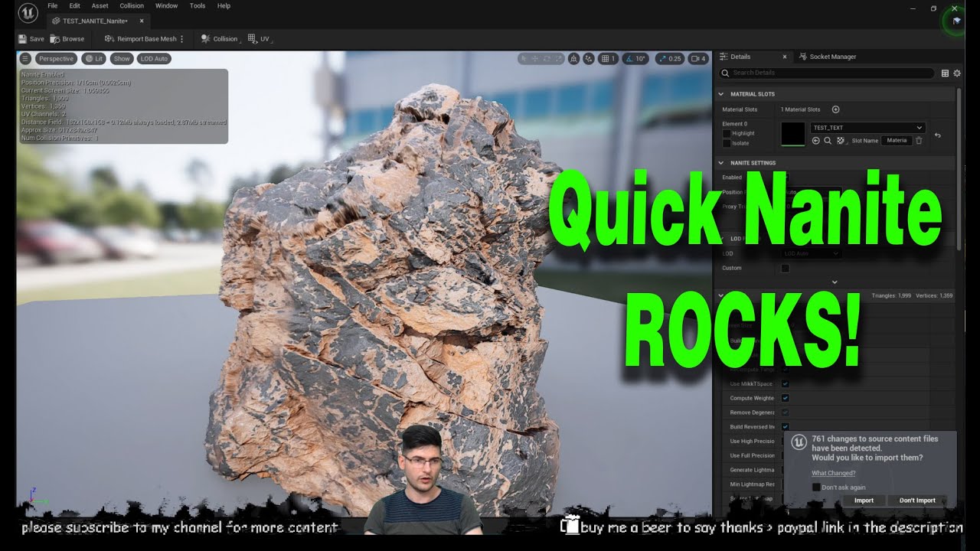Open the TEST_TEXT material dropdown
The height and width of the screenshot is (551, 980).
coord(867,128)
